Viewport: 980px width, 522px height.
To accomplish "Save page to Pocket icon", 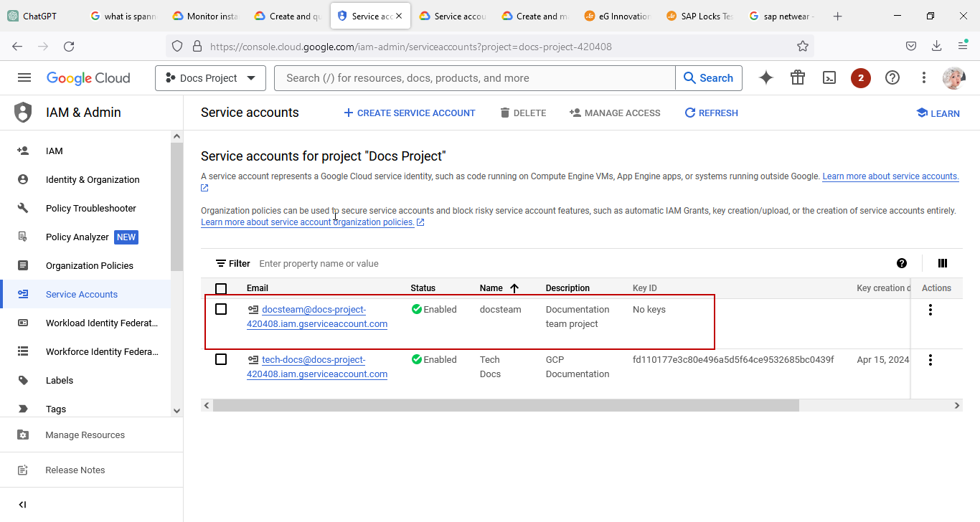I will pos(911,47).
